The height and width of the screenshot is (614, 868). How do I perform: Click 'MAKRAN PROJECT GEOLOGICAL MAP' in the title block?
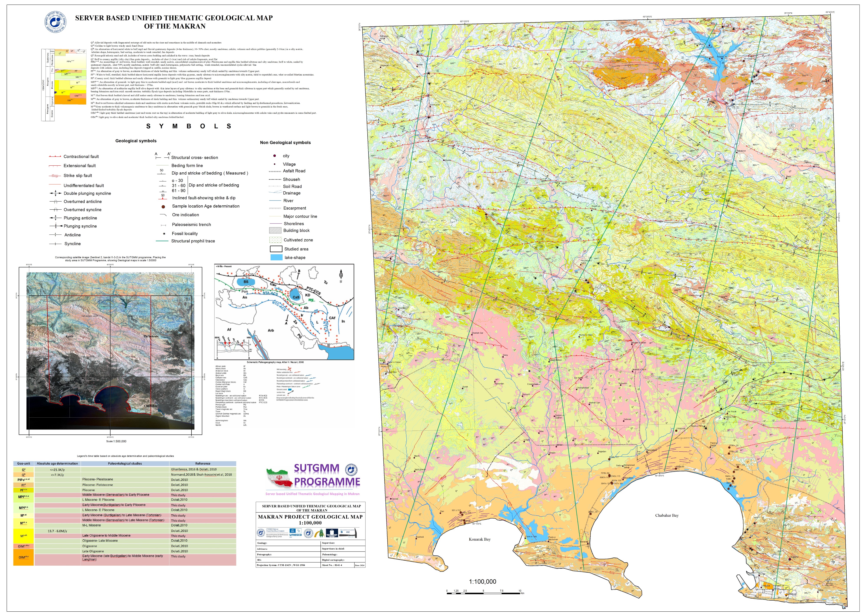(x=310, y=517)
